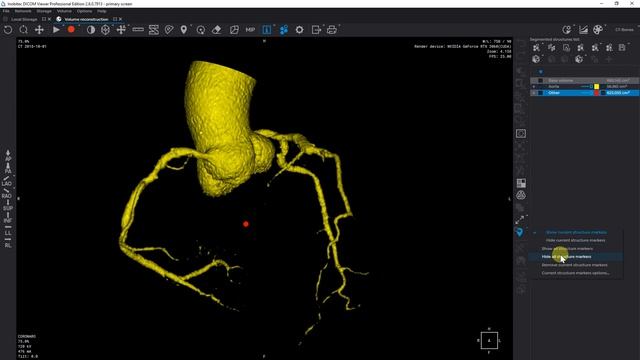640x360 pixels.
Task: Expand the Aorta row arrow
Action: 534,87
